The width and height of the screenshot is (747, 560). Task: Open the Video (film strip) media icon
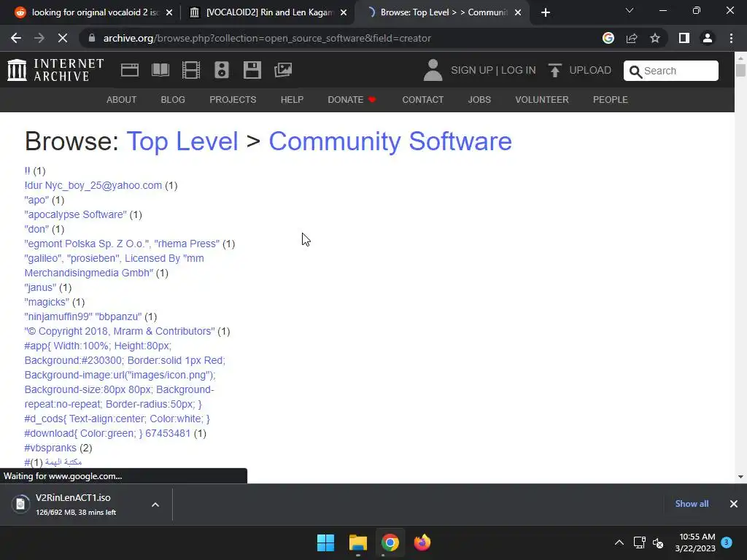coord(191,70)
